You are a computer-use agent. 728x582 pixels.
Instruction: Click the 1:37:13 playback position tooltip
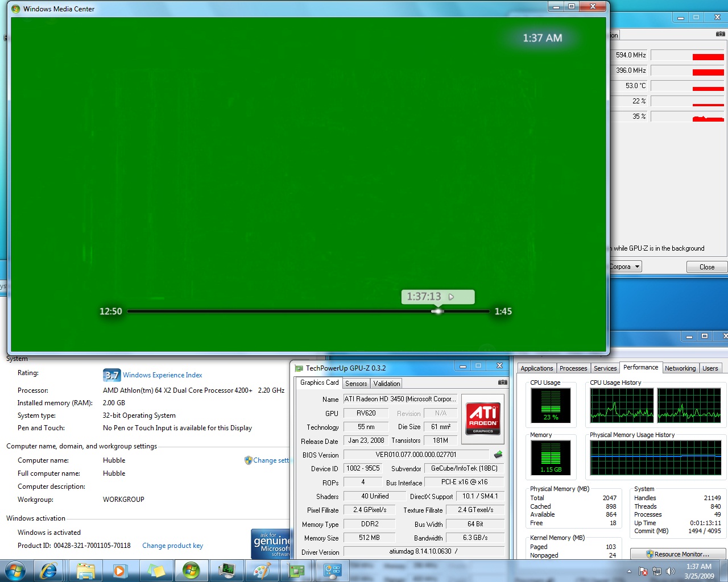coord(438,297)
